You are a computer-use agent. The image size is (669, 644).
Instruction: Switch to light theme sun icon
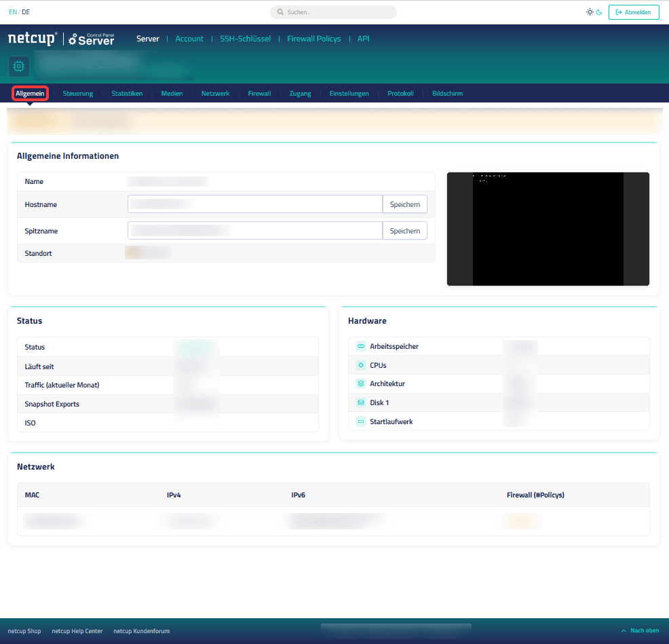590,12
